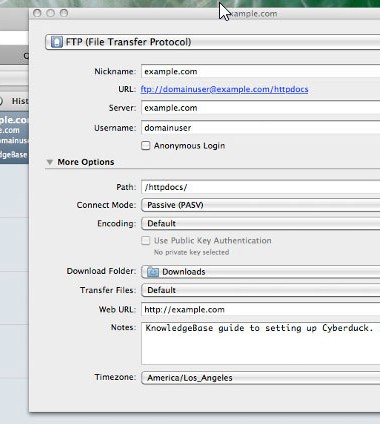Click the FTP protocol disk icon
The height and width of the screenshot is (424, 380).
(56, 42)
